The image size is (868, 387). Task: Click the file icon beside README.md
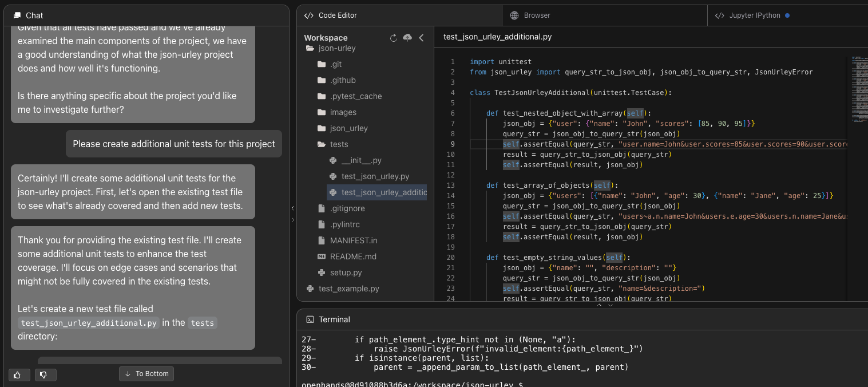322,256
